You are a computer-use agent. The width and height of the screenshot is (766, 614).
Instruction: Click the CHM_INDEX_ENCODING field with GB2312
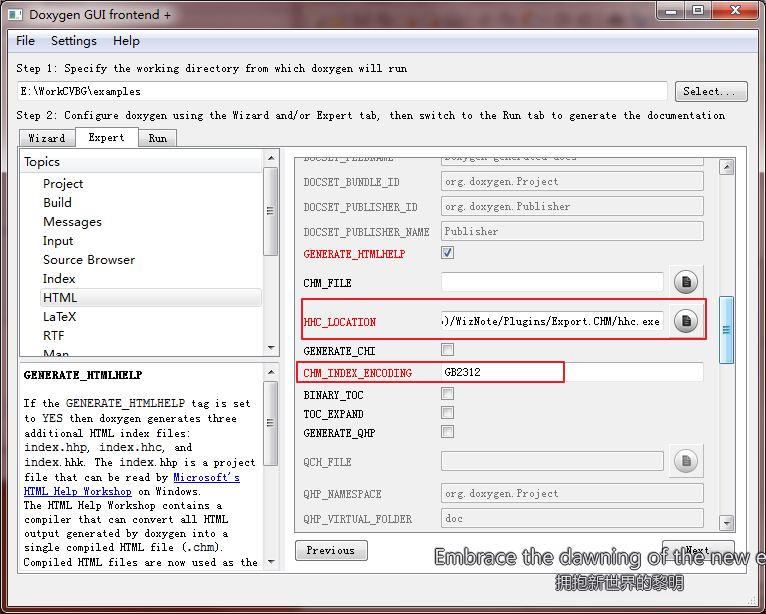(x=572, y=372)
